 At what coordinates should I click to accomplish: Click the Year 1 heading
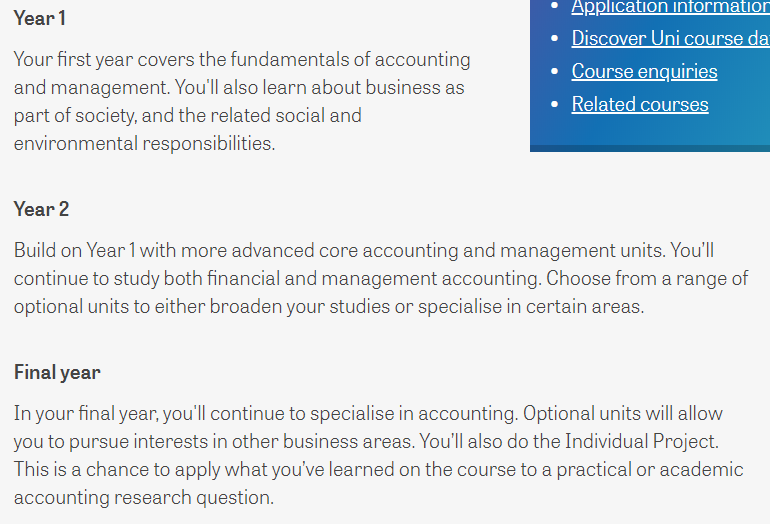39,19
